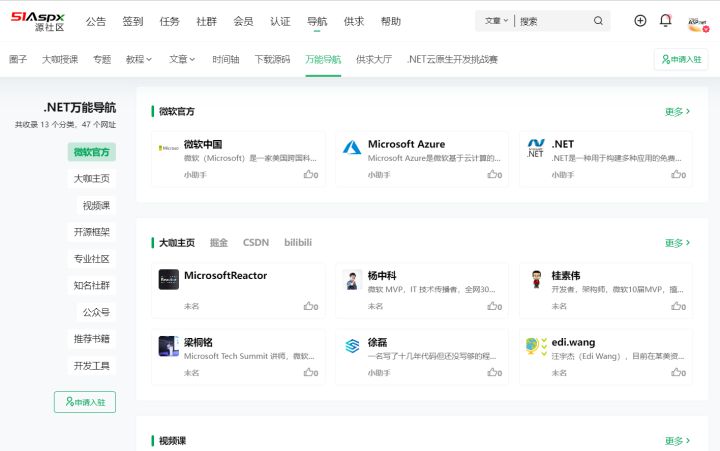Open 更多 for 视频课 section

point(677,441)
